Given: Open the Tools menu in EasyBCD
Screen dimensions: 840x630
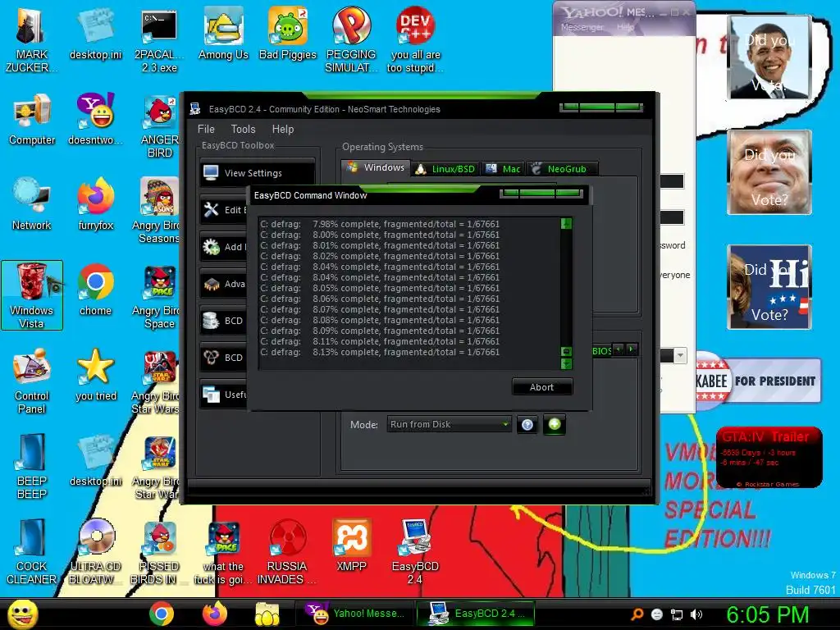Looking at the screenshot, I should [x=243, y=129].
